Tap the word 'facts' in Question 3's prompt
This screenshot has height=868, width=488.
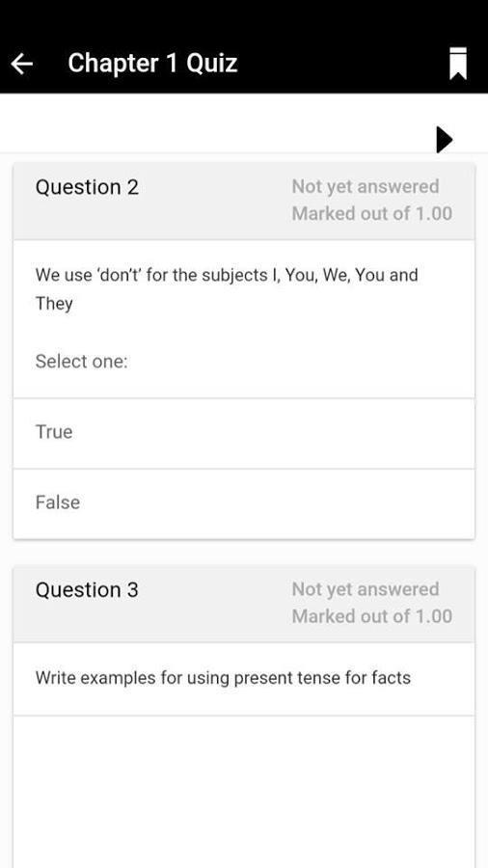tap(392, 678)
